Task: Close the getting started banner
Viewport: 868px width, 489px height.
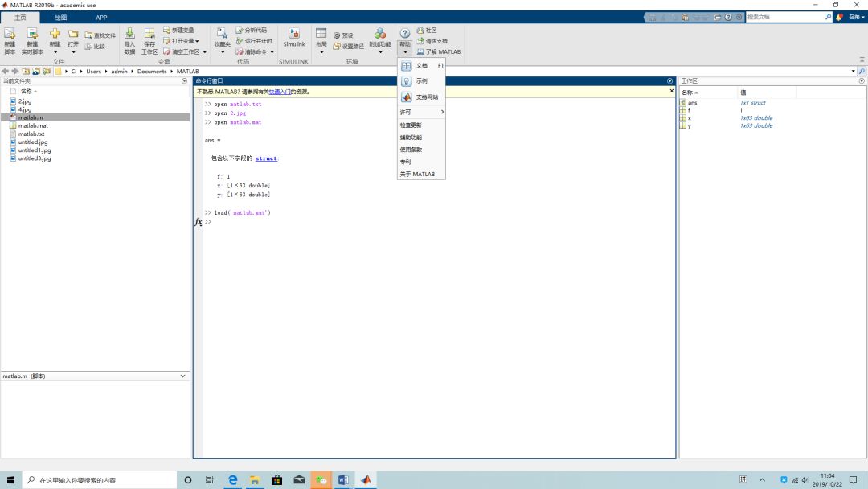Action: click(x=671, y=92)
